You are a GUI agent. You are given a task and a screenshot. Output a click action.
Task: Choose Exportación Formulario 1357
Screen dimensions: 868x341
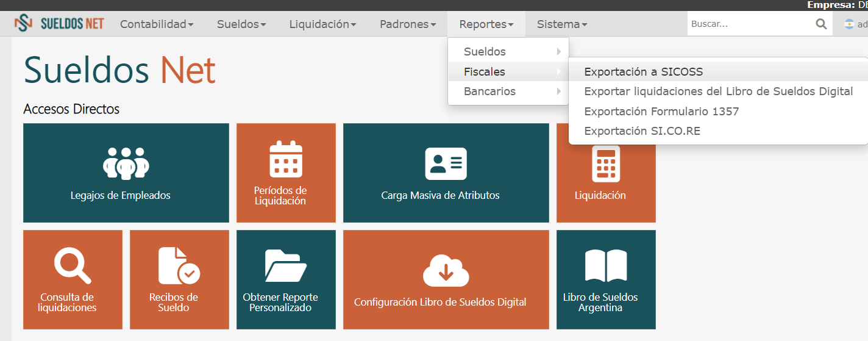point(718,111)
